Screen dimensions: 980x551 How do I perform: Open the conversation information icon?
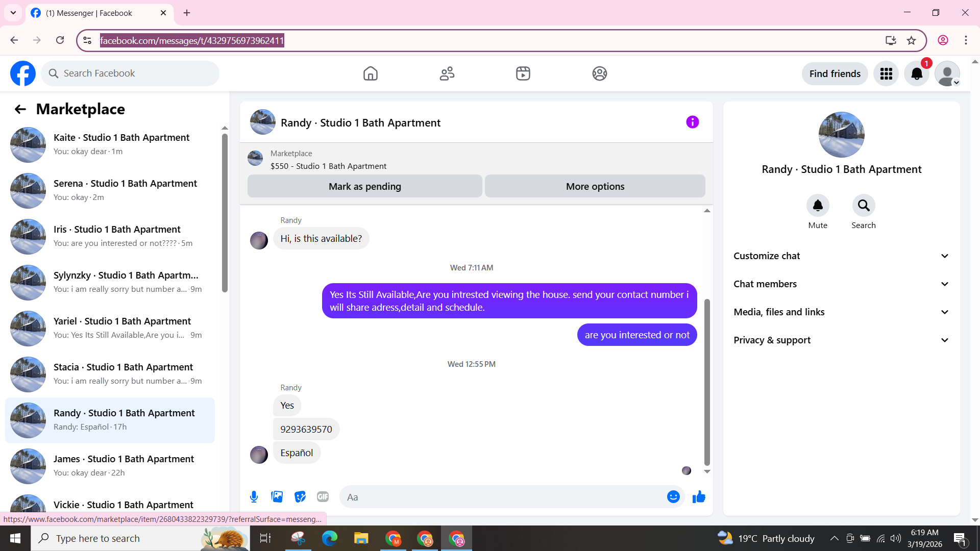point(692,122)
